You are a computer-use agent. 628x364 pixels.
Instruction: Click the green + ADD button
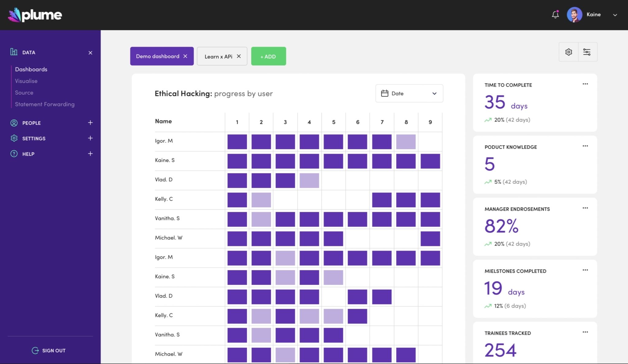(268, 56)
